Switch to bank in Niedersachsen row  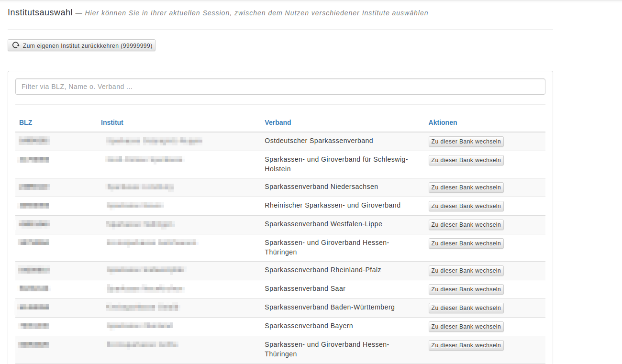(466, 188)
